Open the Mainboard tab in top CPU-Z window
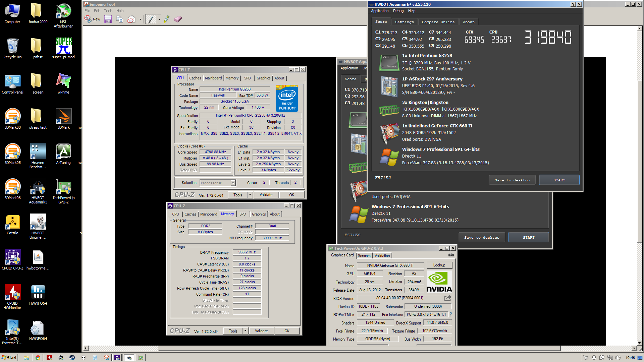Image resolution: width=644 pixels, height=362 pixels. pyautogui.click(x=213, y=78)
